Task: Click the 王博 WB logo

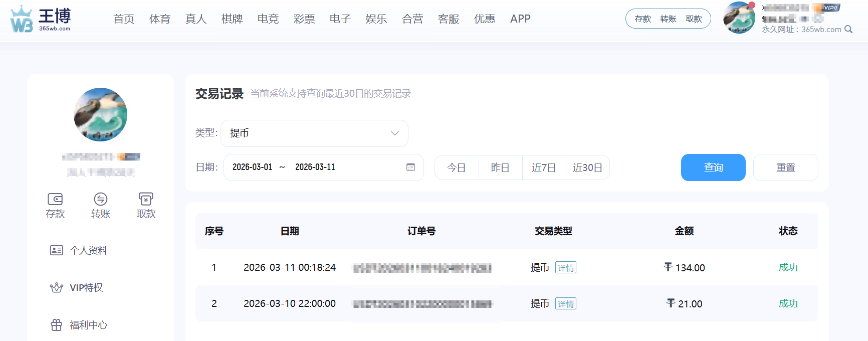Action: pos(41,19)
